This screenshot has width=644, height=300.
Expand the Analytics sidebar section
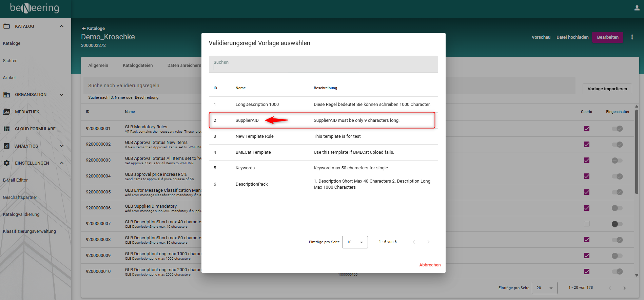(61, 146)
